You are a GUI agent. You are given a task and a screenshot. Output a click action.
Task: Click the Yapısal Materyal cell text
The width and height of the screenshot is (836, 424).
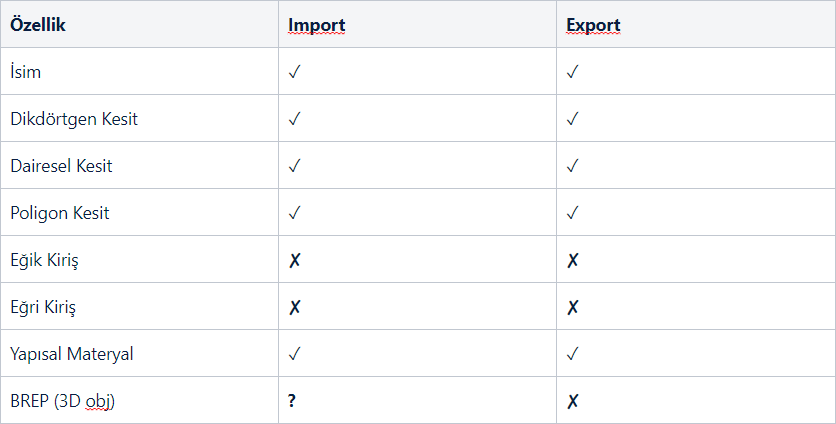click(71, 354)
